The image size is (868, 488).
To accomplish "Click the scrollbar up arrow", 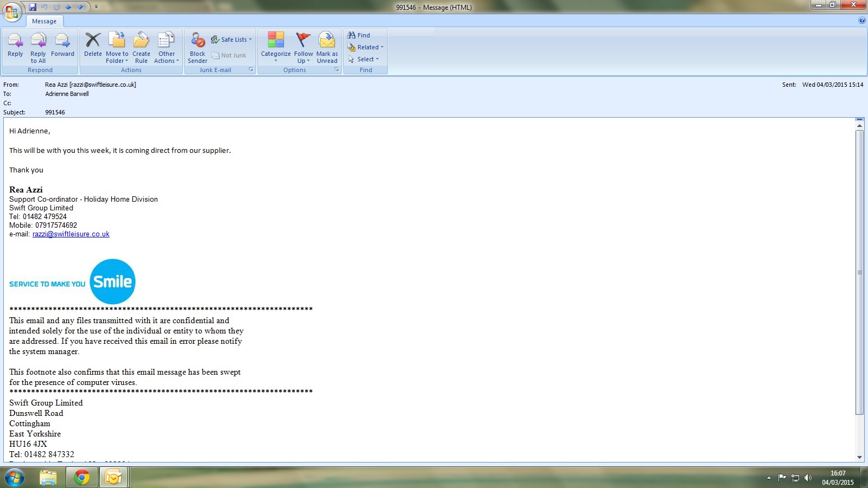I will click(859, 125).
